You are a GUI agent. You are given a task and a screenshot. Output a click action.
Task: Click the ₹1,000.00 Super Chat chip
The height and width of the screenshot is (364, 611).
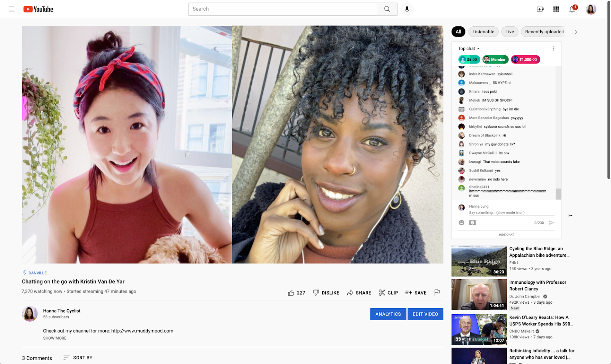[525, 60]
